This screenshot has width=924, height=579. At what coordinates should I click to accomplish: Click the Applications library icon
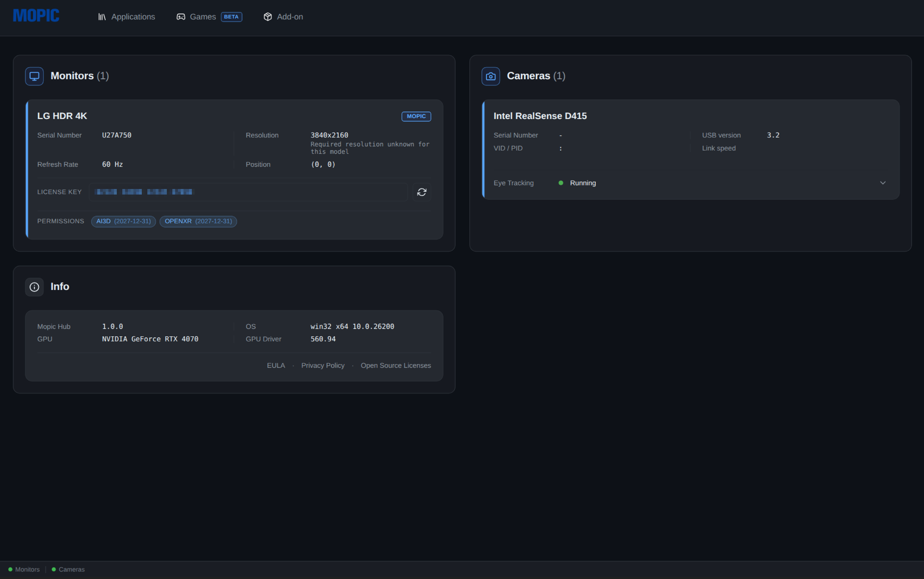[x=102, y=17]
